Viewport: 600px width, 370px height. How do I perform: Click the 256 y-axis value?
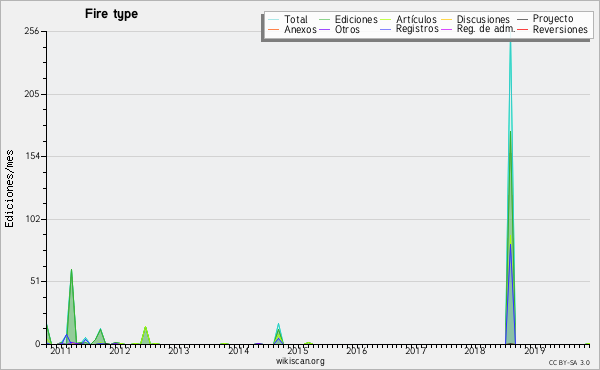(32, 31)
